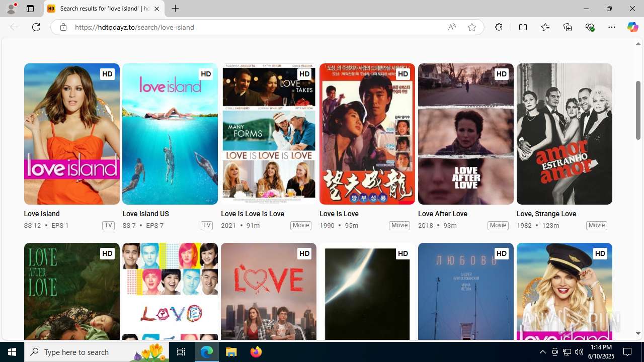Viewport: 644px width, 362px height.
Task: Open the Love Island US poster
Action: (170, 134)
